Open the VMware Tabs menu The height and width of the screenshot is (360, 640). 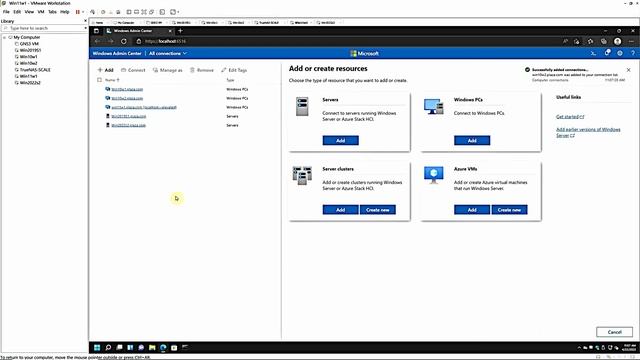52,12
